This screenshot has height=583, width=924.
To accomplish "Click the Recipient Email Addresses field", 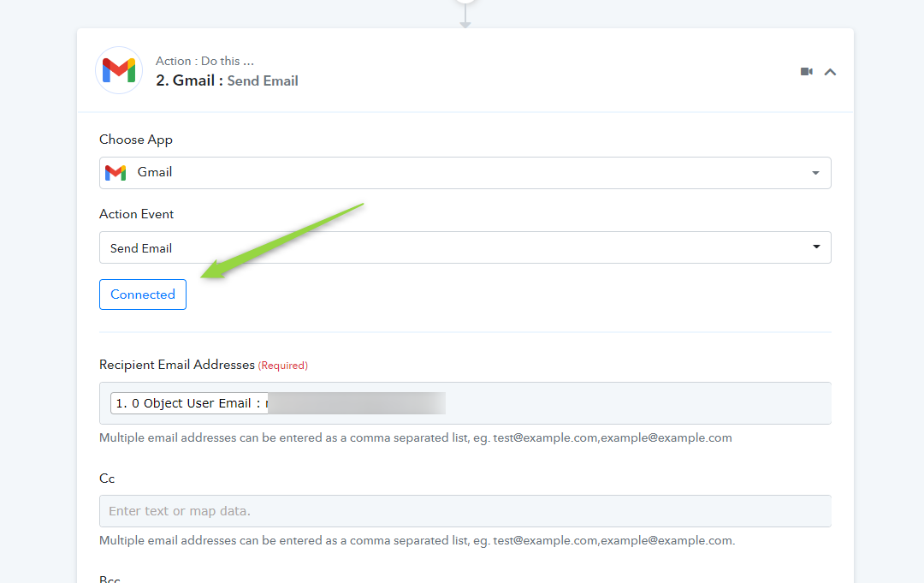I will [465, 403].
